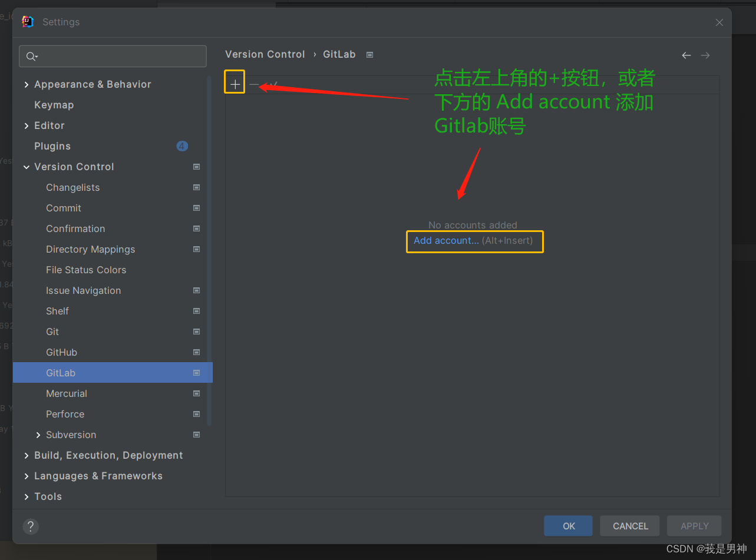Click the project icon beside Changelists
The image size is (756, 560).
tap(197, 187)
